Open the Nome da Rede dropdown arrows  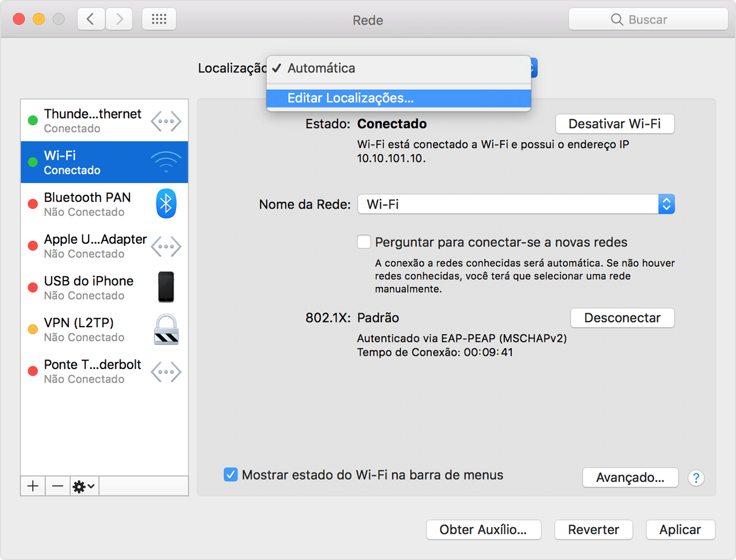coord(666,204)
